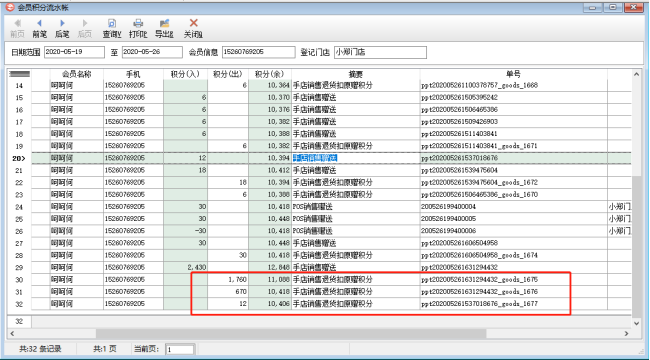Go to previous record with 前笔
Viewport: 650px width, 360px height.
pyautogui.click(x=40, y=28)
